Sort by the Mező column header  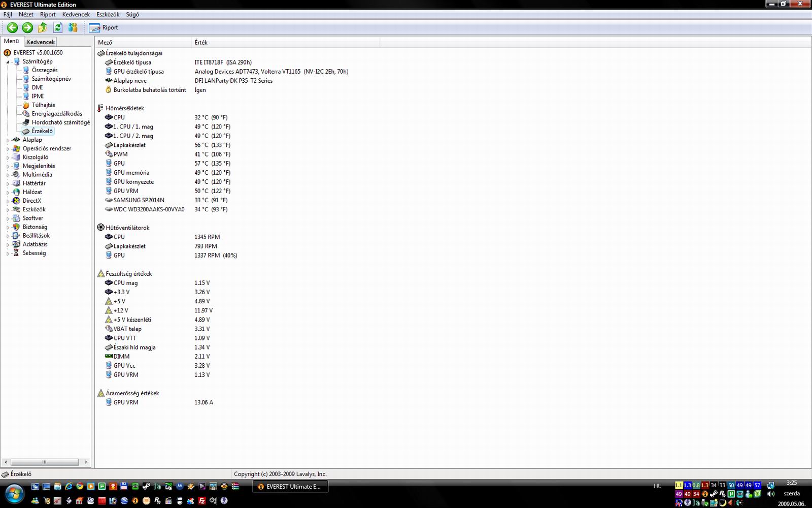(x=144, y=43)
